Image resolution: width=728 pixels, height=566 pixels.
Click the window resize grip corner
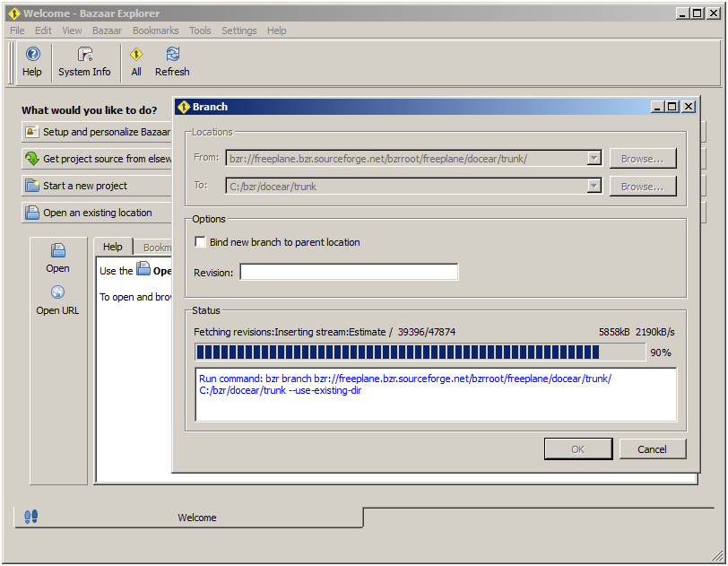[x=717, y=555]
